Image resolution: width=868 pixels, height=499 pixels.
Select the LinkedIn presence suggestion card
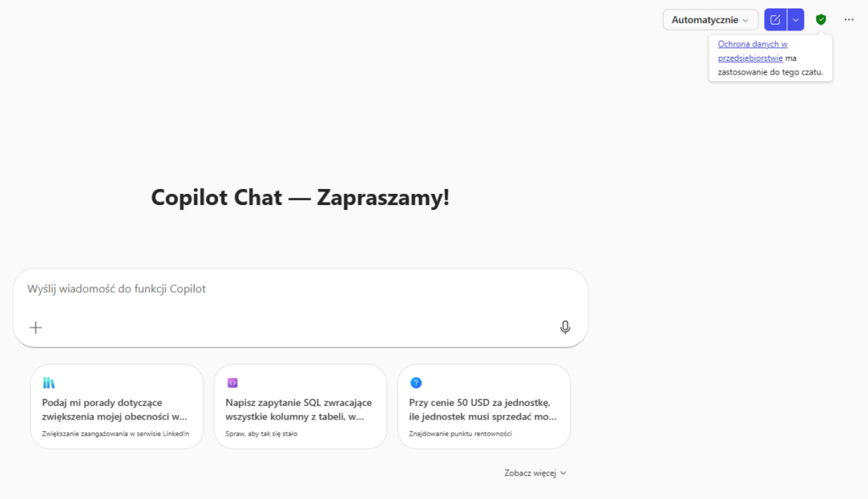pyautogui.click(x=116, y=407)
